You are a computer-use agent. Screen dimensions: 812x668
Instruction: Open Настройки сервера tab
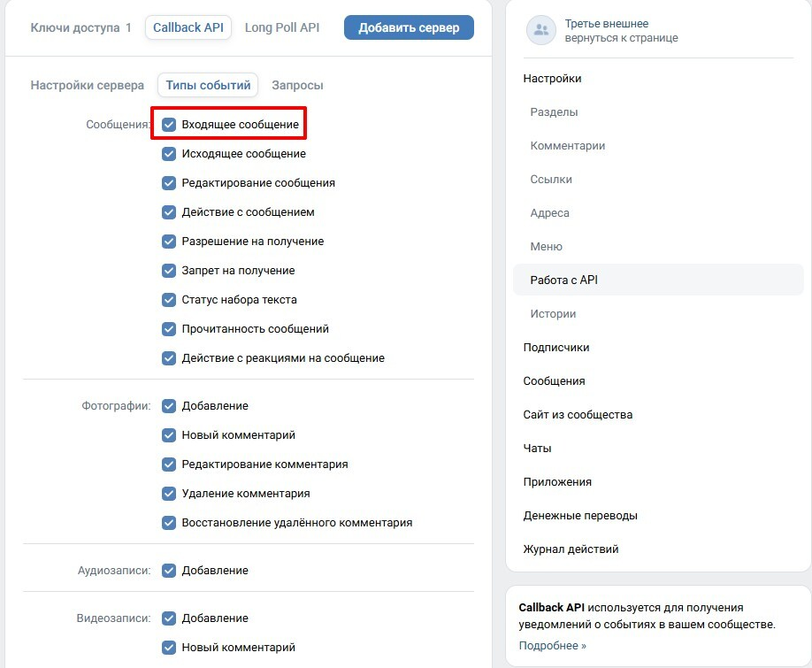87,85
